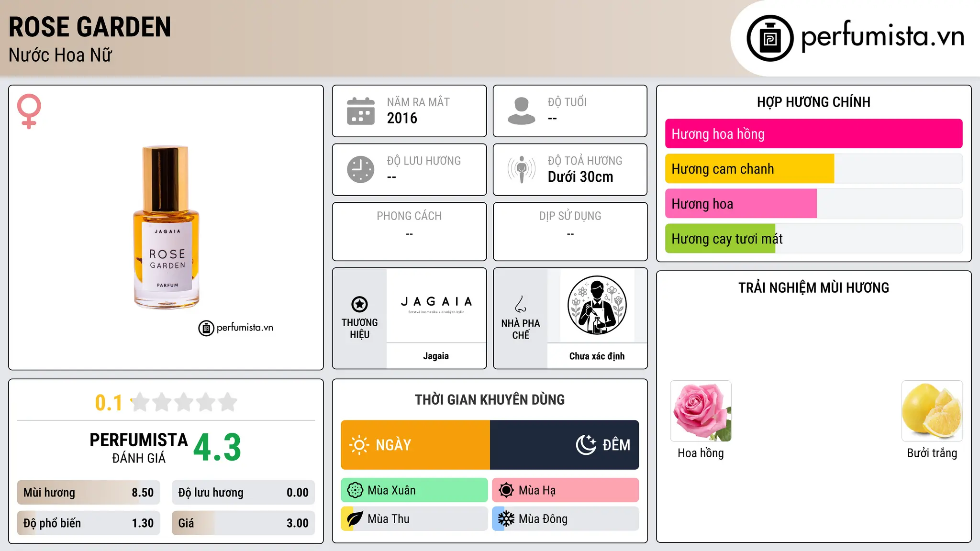
Task: Click the star badge icon above Thương hiệu
Action: [x=360, y=304]
